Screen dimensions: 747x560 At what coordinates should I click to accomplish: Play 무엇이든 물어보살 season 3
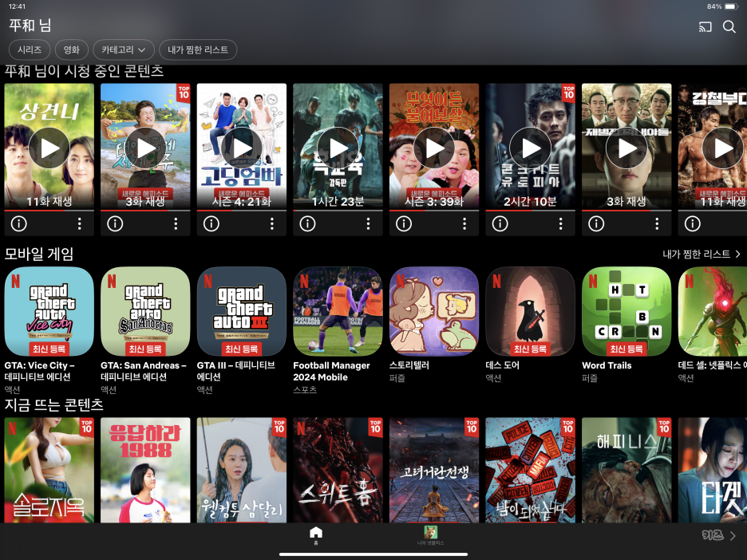coord(434,148)
